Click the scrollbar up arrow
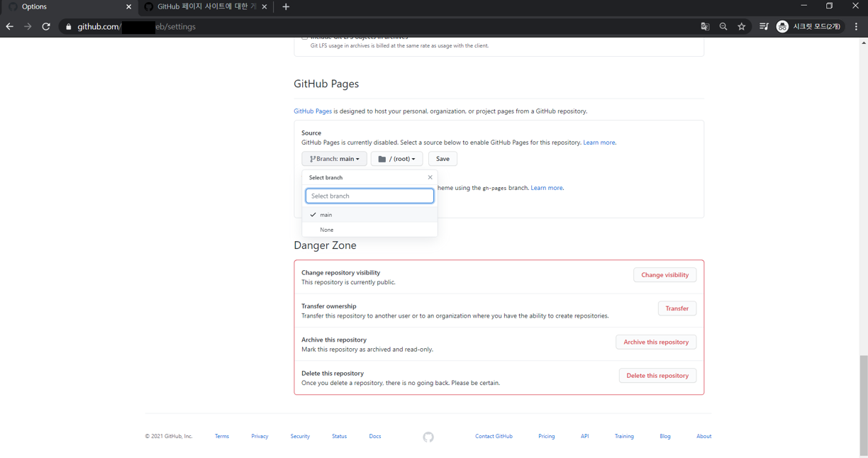 (863, 43)
